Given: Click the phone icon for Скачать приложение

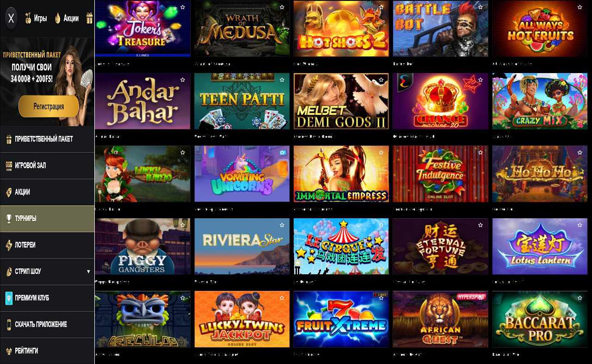Looking at the screenshot, I should (x=9, y=324).
